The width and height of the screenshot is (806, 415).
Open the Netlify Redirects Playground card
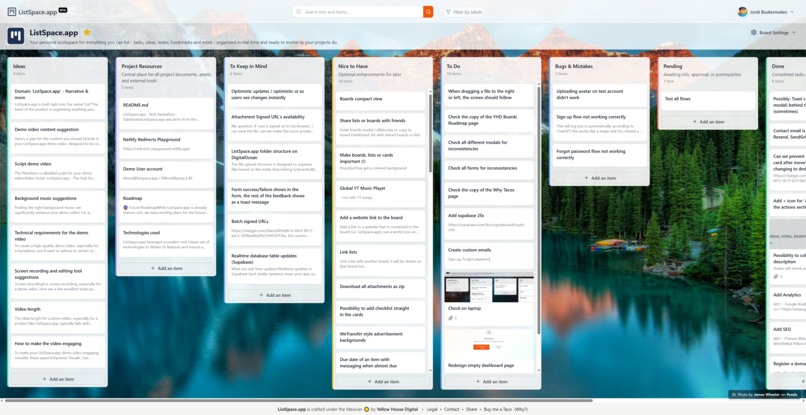tap(166, 145)
